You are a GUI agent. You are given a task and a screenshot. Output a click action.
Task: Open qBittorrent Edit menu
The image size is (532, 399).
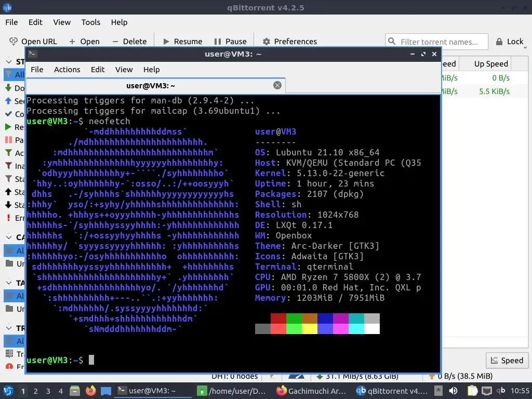(x=35, y=22)
